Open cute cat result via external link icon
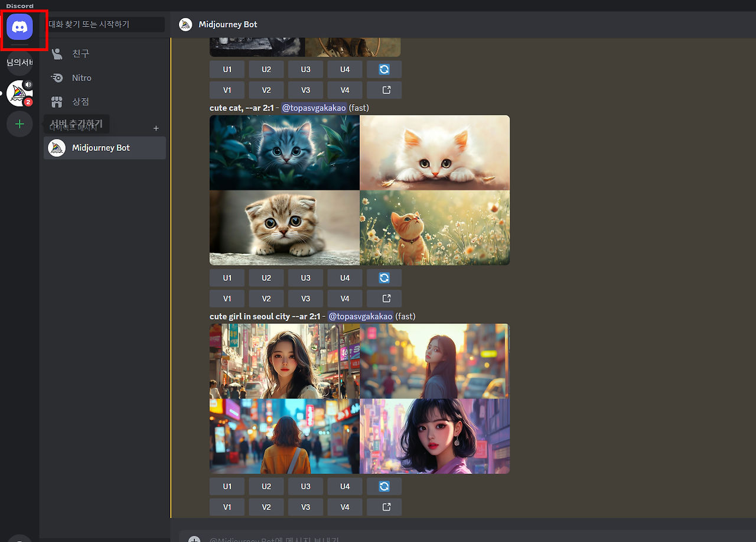Image resolution: width=756 pixels, height=542 pixels. pos(384,298)
